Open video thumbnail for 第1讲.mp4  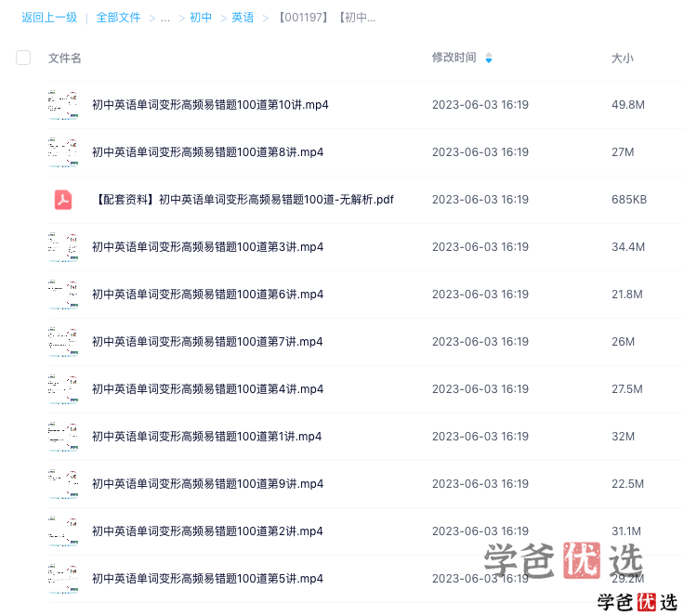click(63, 437)
